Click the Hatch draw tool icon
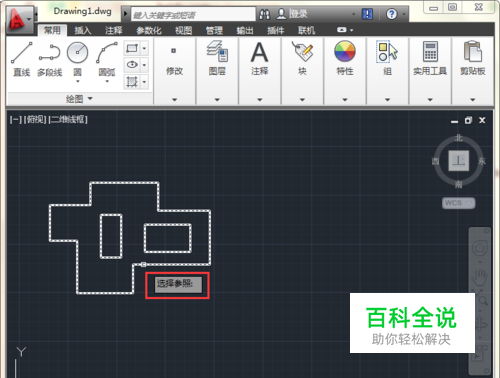 [x=132, y=81]
